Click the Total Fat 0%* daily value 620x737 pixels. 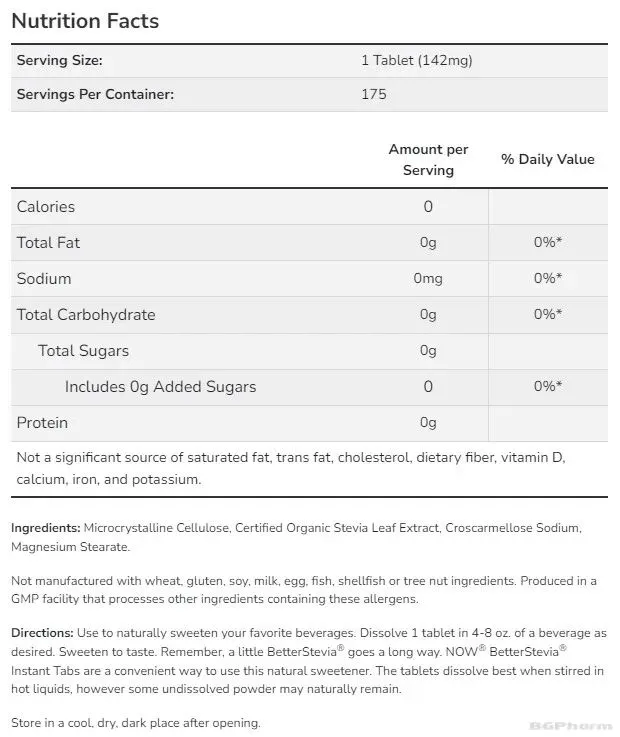pos(548,243)
